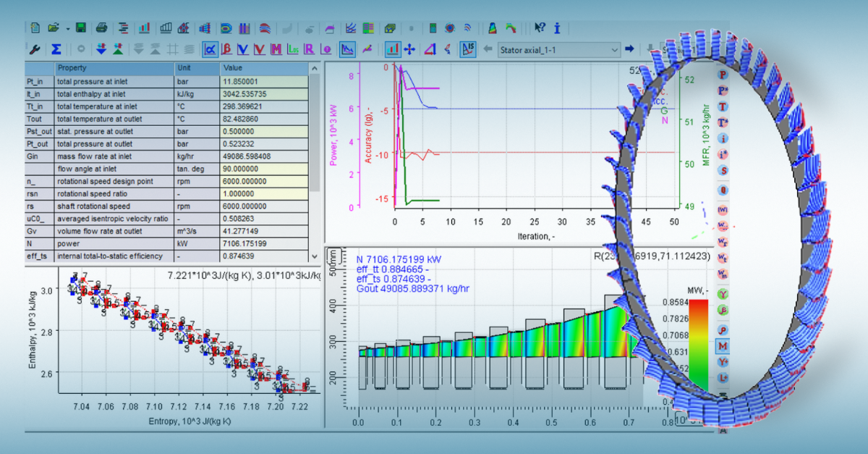Go to next element with right arrow
Viewport: 868px width, 454px height.
point(629,49)
